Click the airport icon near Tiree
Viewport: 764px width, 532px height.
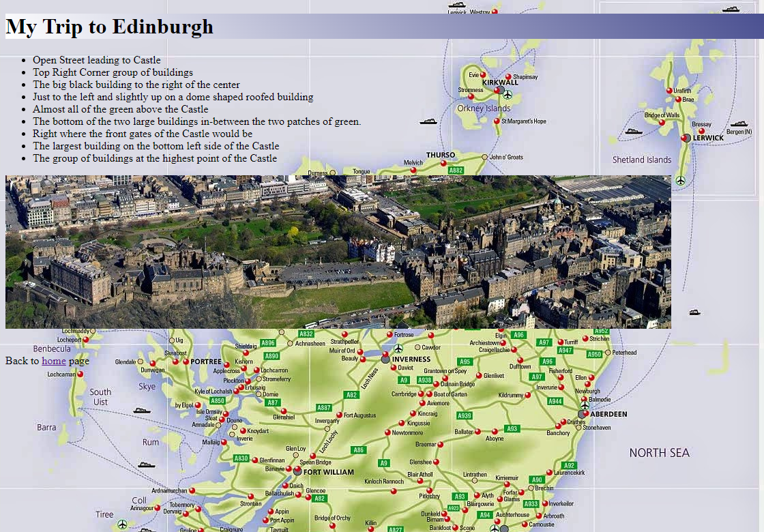pyautogui.click(x=122, y=524)
